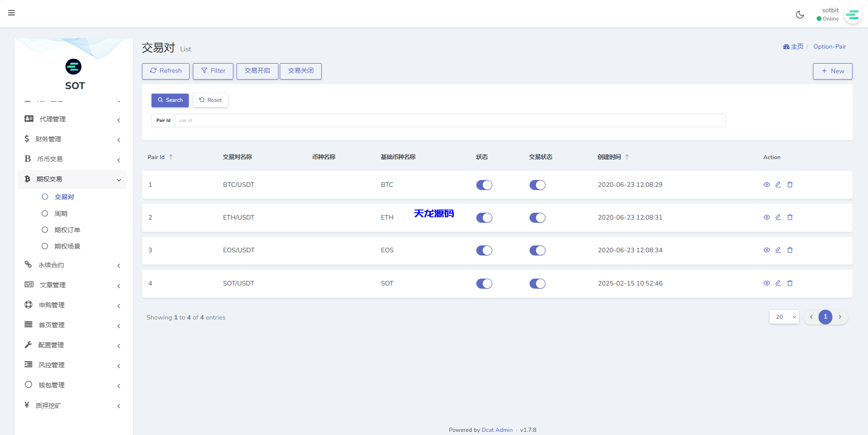868x435 pixels.
Task: Delete the ETH/USDT pair
Action: (x=790, y=217)
